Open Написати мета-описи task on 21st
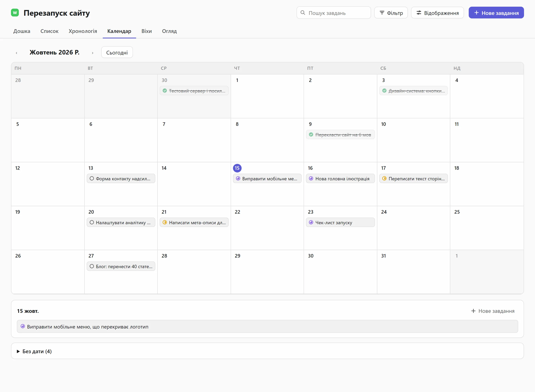This screenshot has height=392, width=535. 194,222
